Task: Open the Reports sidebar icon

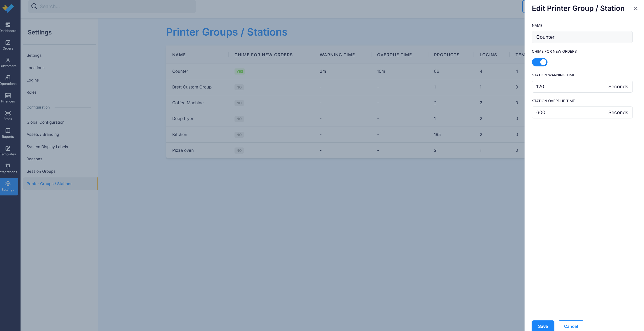Action: click(x=8, y=133)
